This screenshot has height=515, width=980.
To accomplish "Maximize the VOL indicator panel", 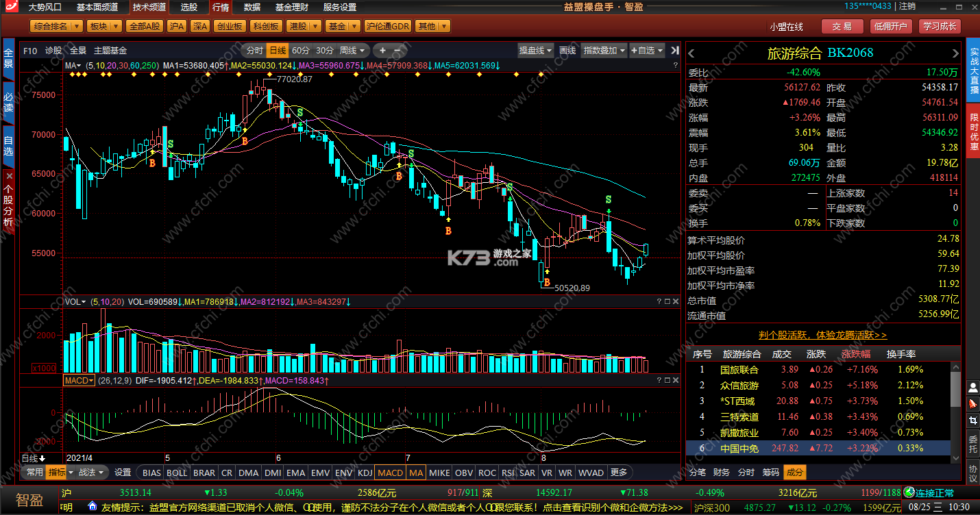I will coord(668,301).
